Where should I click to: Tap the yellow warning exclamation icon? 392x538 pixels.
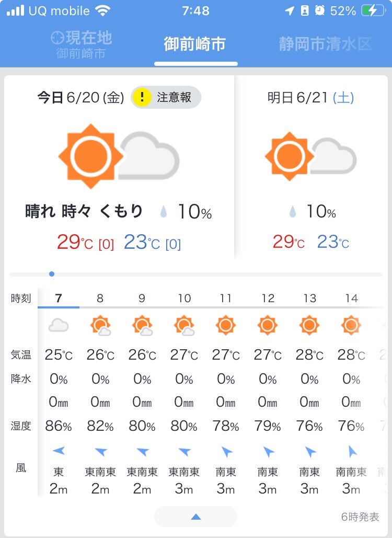pyautogui.click(x=142, y=97)
